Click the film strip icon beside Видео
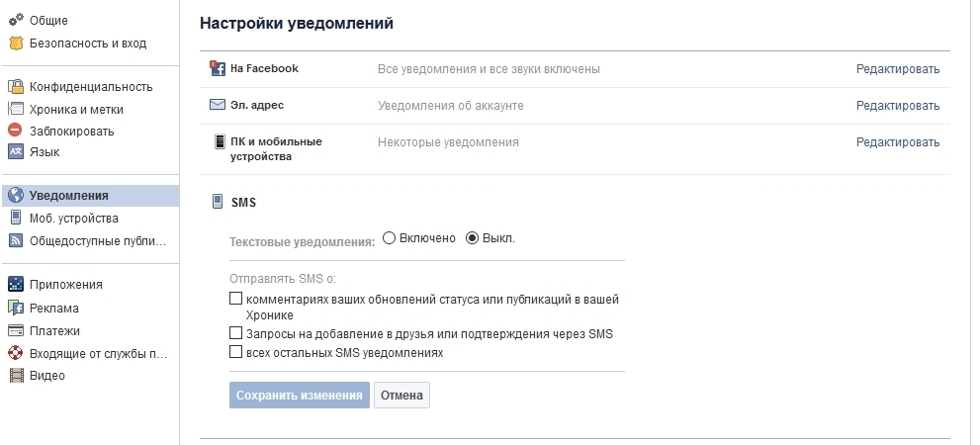The height and width of the screenshot is (445, 980). click(15, 375)
